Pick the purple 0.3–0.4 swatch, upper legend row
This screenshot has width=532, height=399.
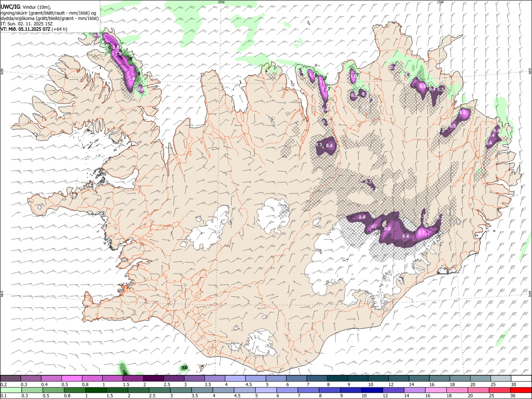(31, 378)
